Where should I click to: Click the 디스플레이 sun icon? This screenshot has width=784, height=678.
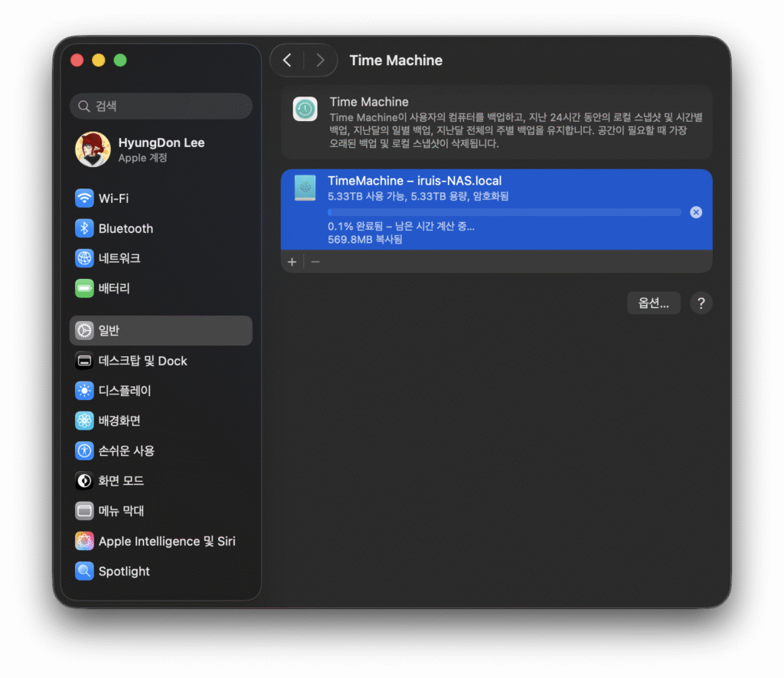[84, 391]
